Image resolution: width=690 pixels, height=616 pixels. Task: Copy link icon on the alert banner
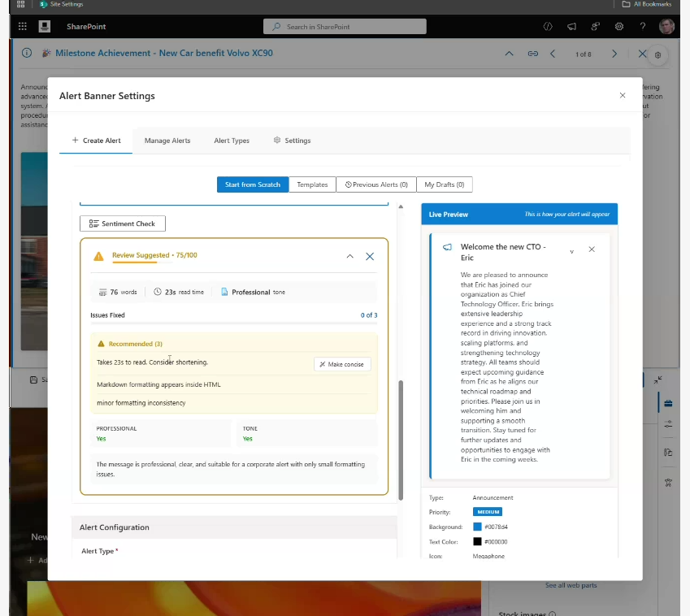click(x=532, y=54)
